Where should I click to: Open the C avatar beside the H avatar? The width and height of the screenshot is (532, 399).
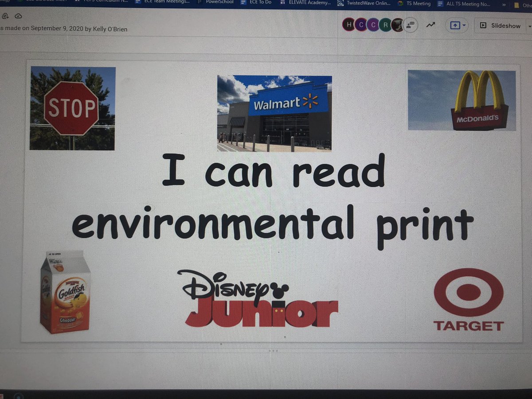[x=361, y=25]
